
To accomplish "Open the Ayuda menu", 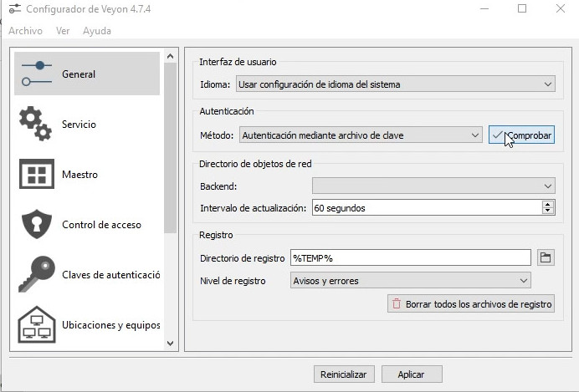I will (x=97, y=31).
